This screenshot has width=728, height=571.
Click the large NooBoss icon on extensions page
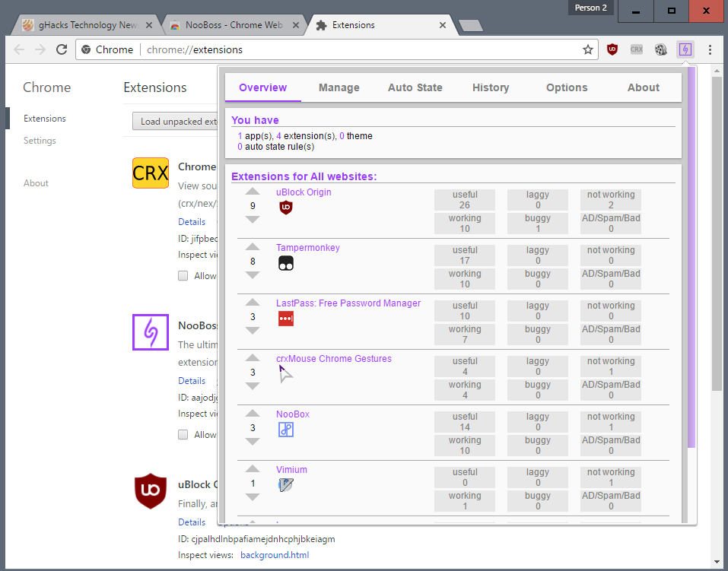click(151, 332)
